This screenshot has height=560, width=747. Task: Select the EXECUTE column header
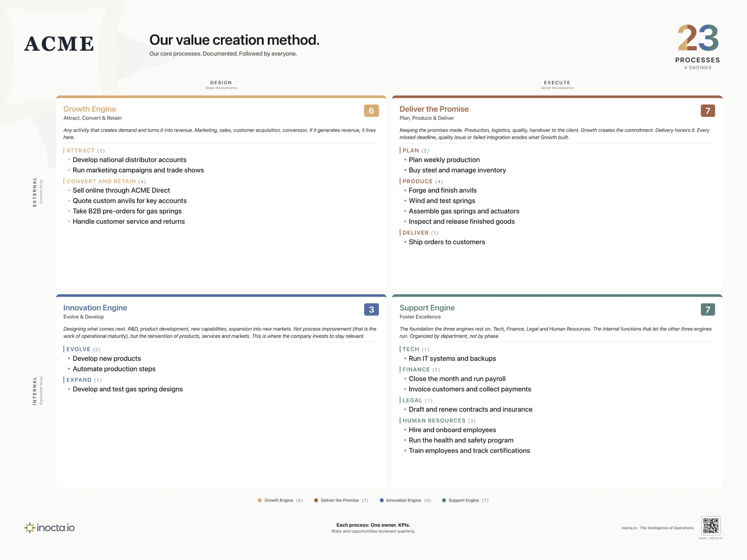[557, 83]
